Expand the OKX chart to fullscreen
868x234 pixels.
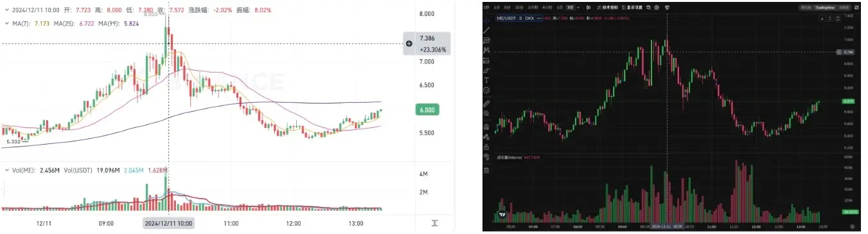point(856,8)
